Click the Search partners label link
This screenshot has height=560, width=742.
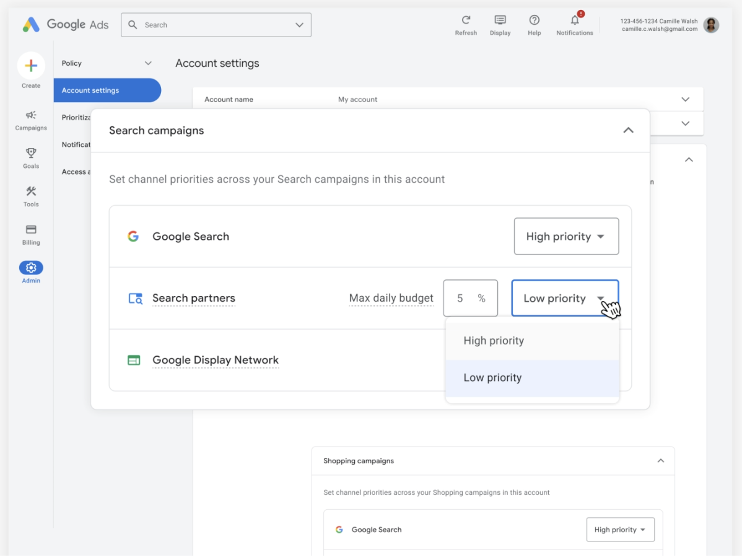point(193,298)
